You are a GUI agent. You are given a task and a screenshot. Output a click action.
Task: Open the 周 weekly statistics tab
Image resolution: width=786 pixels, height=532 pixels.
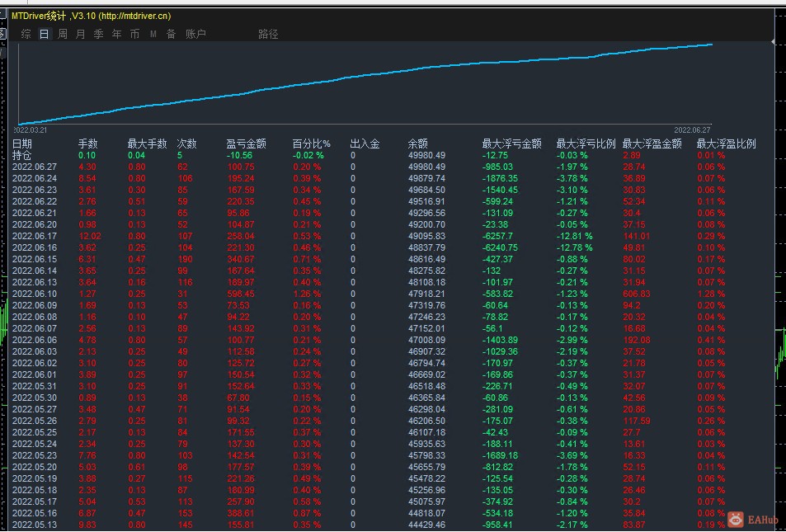pos(63,34)
